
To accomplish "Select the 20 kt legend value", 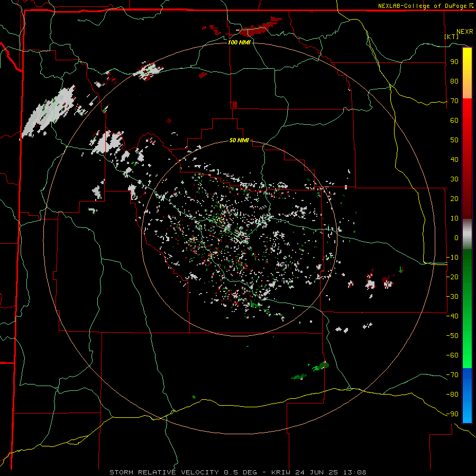I will [454, 199].
